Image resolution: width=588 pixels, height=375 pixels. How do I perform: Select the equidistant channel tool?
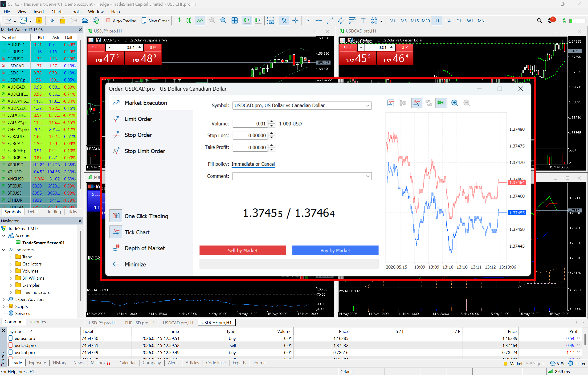(341, 21)
